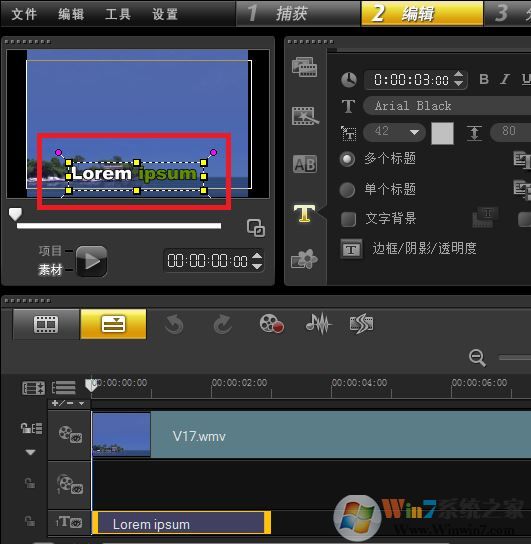The image size is (531, 544).
Task: Go to step 1 捕获 tab
Action: [298, 14]
